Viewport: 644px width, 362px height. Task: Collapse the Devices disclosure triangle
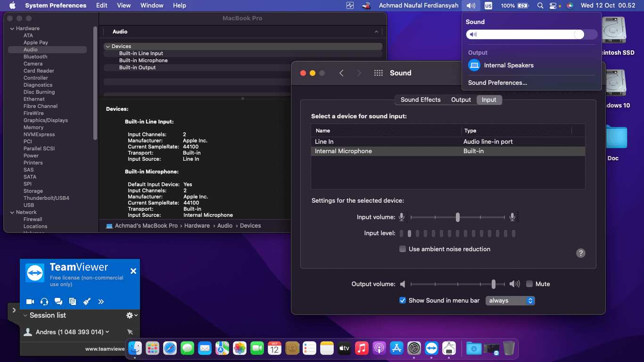coord(107,46)
